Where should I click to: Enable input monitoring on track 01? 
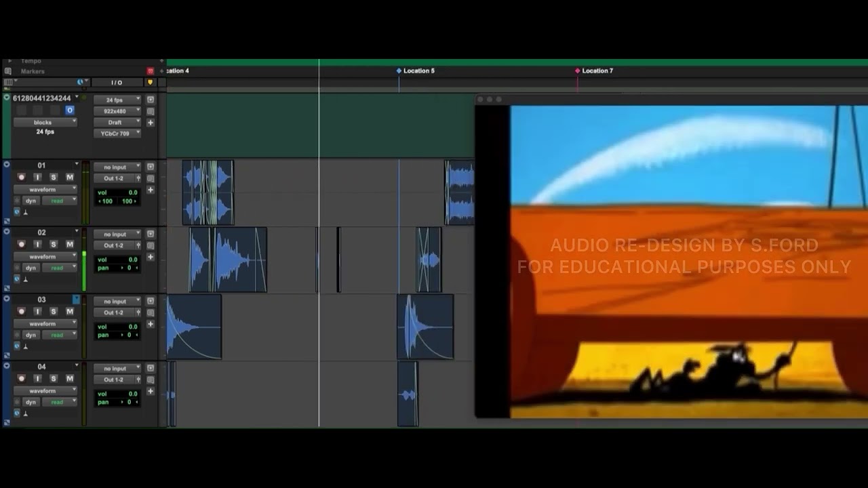[x=37, y=177]
